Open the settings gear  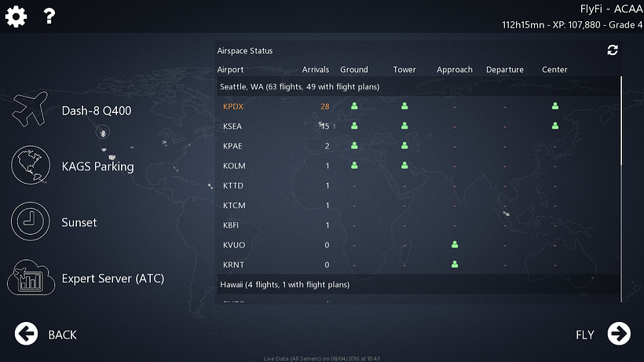(x=16, y=16)
